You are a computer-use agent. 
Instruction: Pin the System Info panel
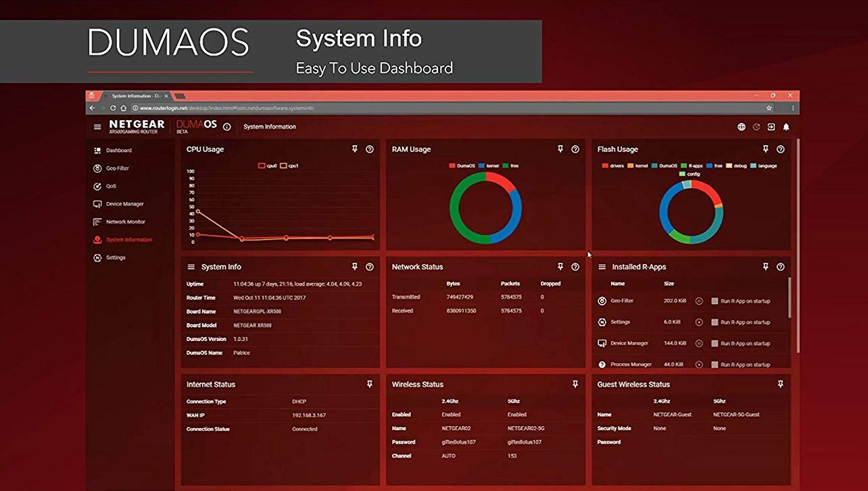pos(355,267)
